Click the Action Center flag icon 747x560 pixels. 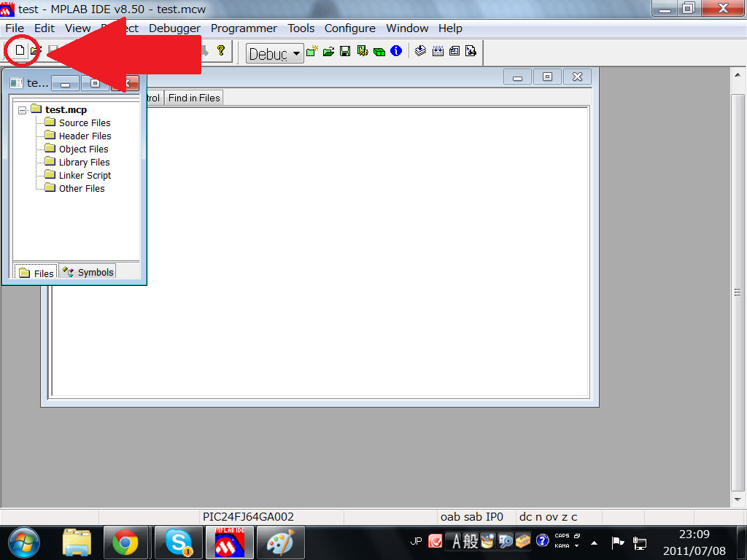(618, 542)
